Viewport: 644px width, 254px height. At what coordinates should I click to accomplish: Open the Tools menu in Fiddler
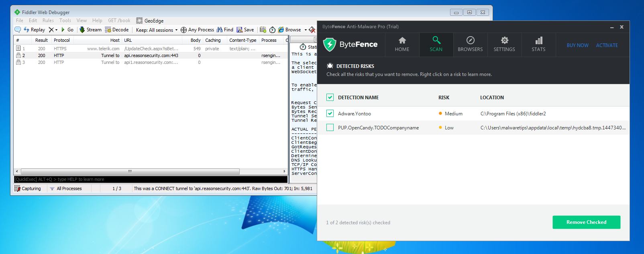[65, 20]
